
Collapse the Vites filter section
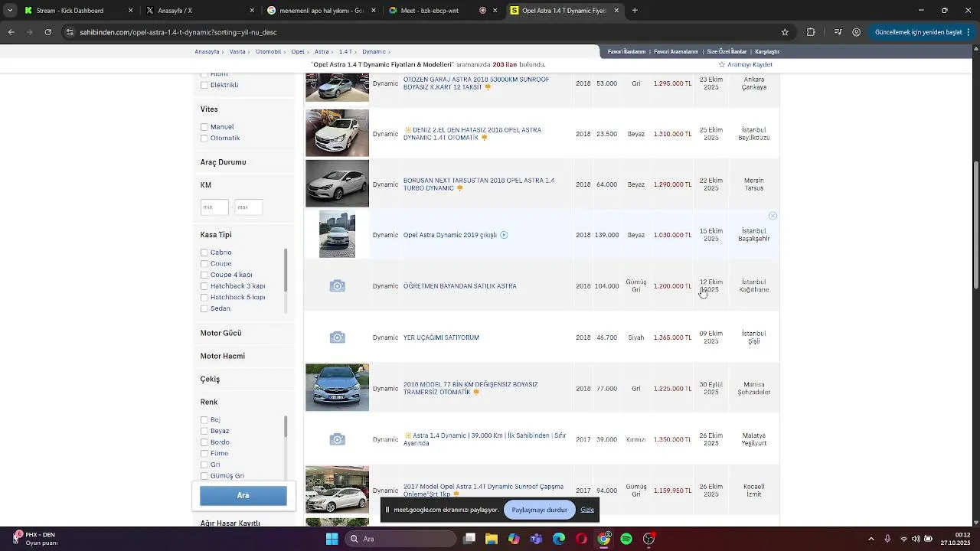click(209, 109)
